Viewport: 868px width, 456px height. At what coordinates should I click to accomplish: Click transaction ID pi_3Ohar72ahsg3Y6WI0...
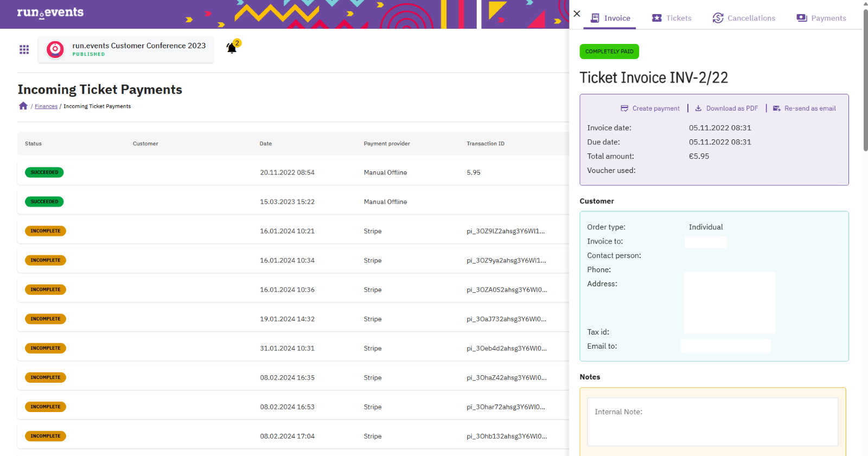click(506, 407)
